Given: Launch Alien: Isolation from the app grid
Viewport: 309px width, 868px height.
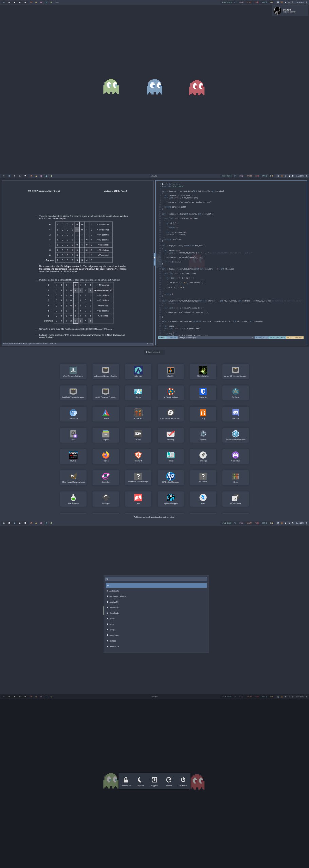Looking at the screenshot, I should point(203,372).
